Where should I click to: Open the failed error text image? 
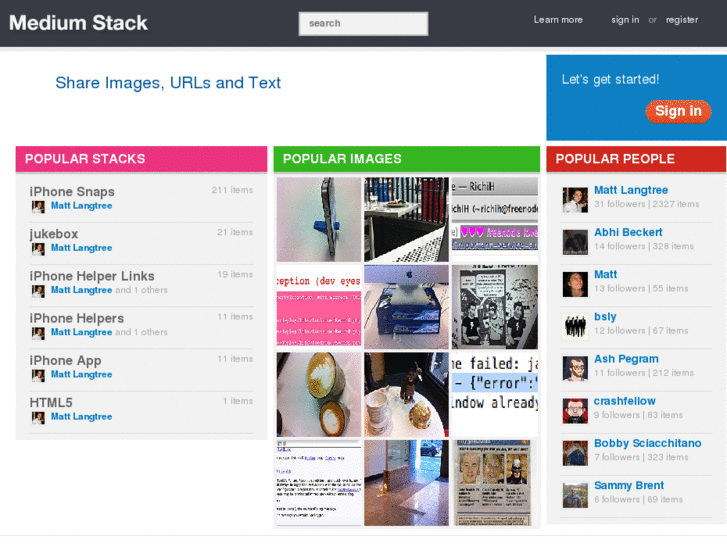pyautogui.click(x=494, y=394)
